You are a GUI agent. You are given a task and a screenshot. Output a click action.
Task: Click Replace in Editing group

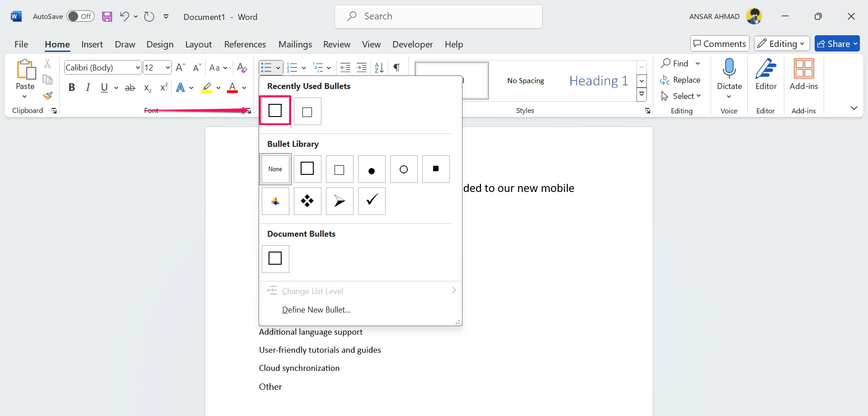(680, 80)
